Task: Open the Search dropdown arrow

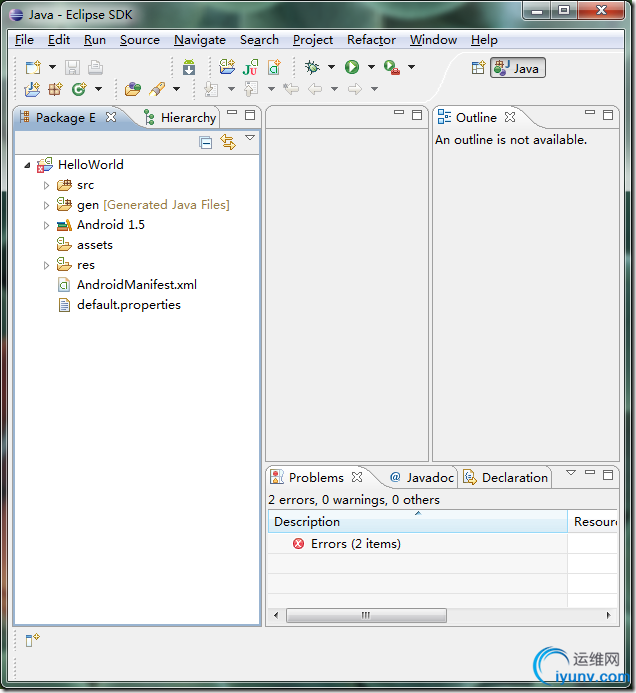Action: click(176, 89)
